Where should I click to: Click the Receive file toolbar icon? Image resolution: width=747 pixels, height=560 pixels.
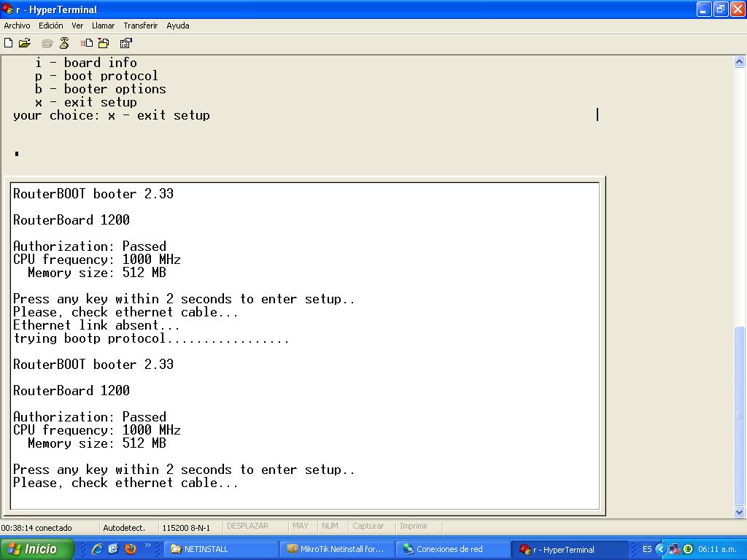[104, 43]
